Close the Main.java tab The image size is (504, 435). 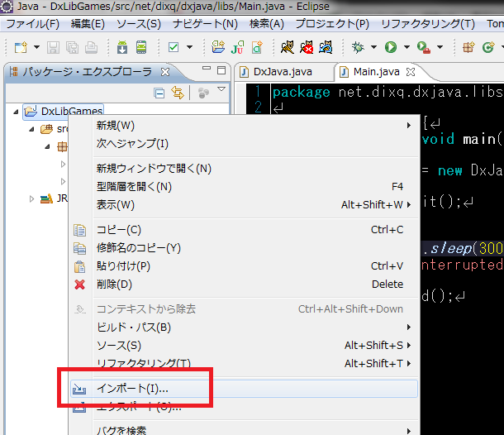pos(411,72)
